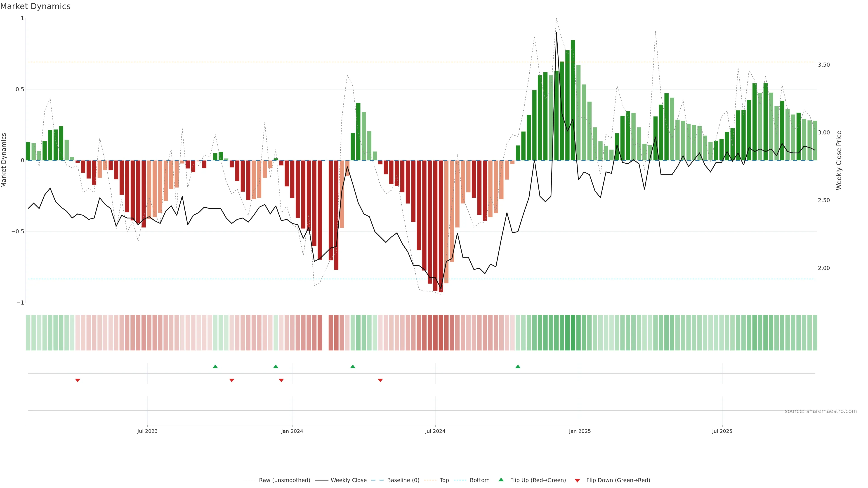
Task: Click the first green flip-up marker
Action: pyautogui.click(x=215, y=366)
